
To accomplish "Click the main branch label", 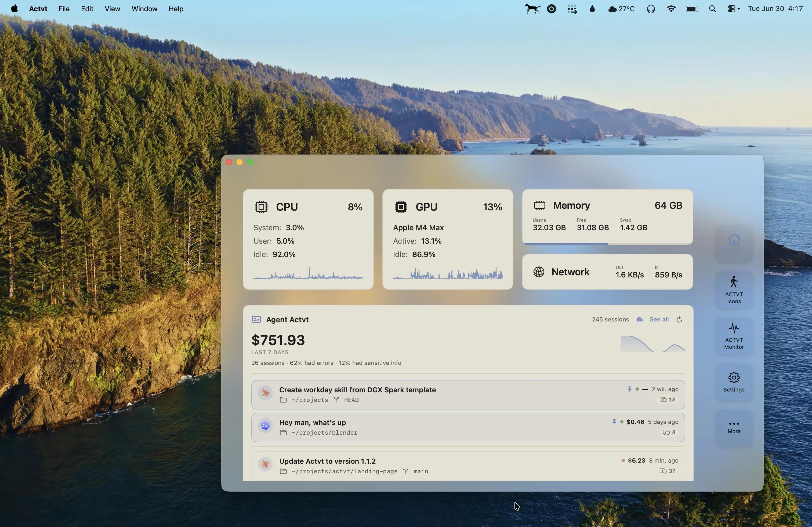I will (421, 471).
